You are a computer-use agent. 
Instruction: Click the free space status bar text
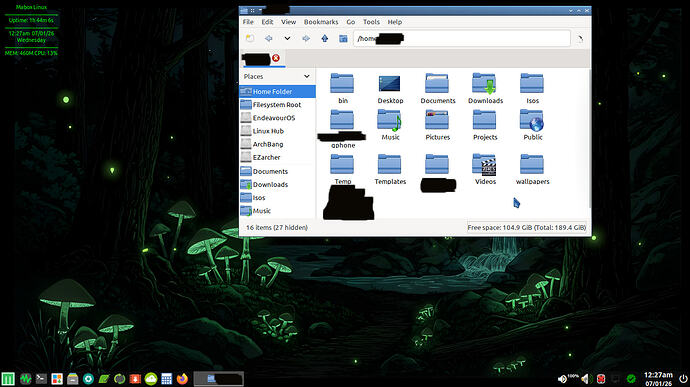tap(527, 228)
